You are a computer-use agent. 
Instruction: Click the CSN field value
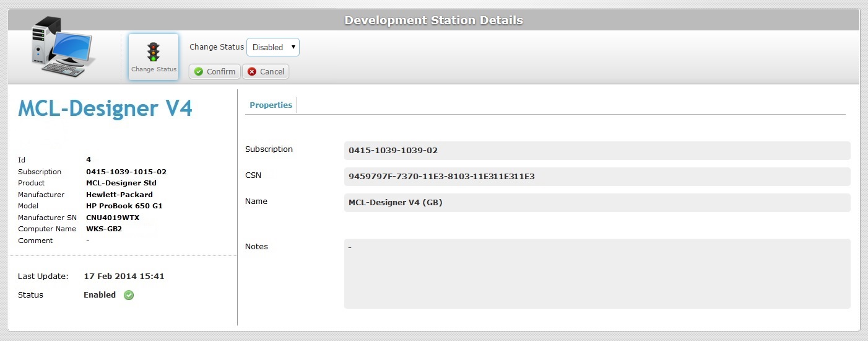coord(597,177)
